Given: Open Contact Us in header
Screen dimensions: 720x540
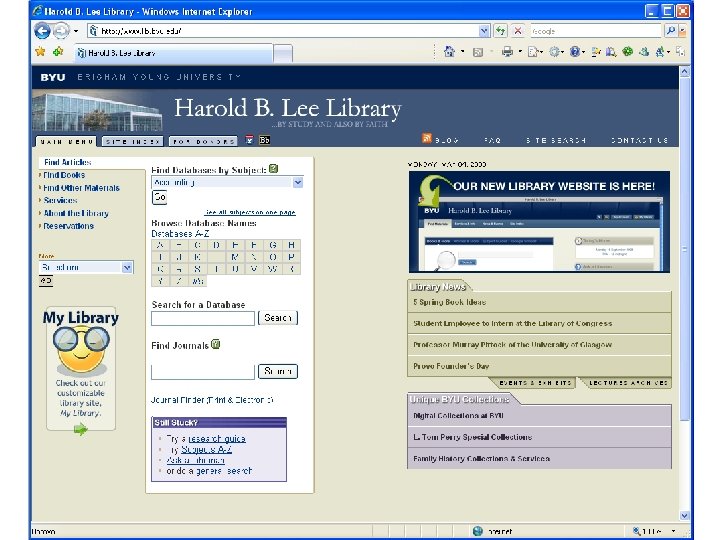Looking at the screenshot, I should point(639,141).
